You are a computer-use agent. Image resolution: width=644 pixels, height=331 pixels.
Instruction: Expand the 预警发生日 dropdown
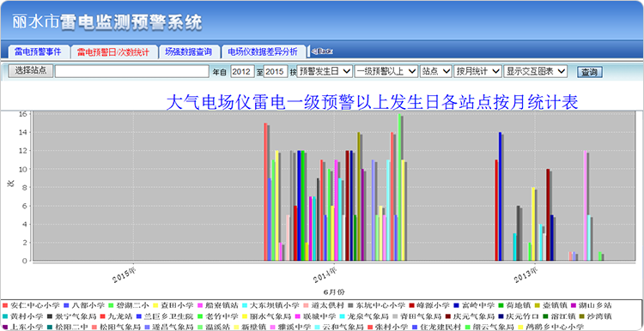tap(325, 71)
